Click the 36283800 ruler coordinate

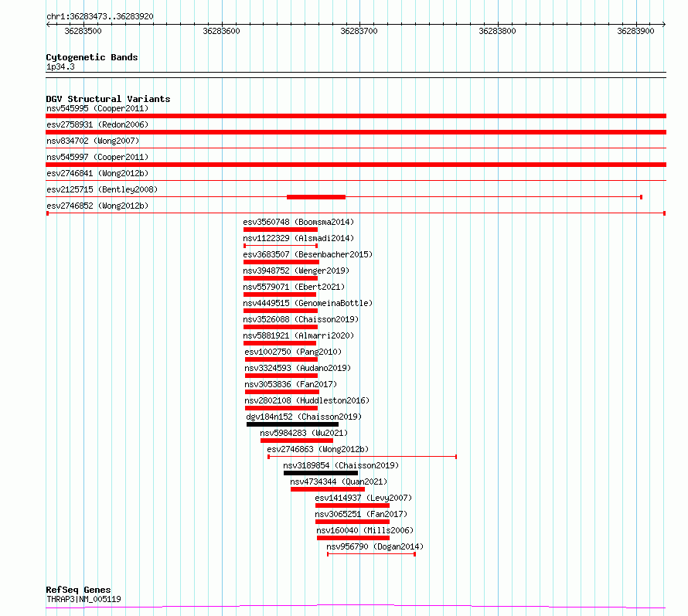pyautogui.click(x=497, y=31)
